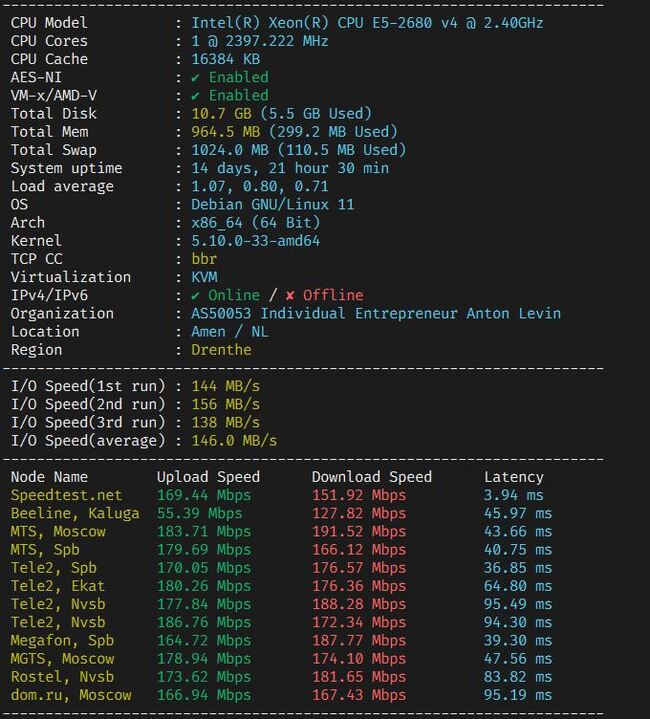Image resolution: width=650 pixels, height=719 pixels.
Task: Click the green checkmark beside AES-NI Enabled
Action: click(x=195, y=77)
